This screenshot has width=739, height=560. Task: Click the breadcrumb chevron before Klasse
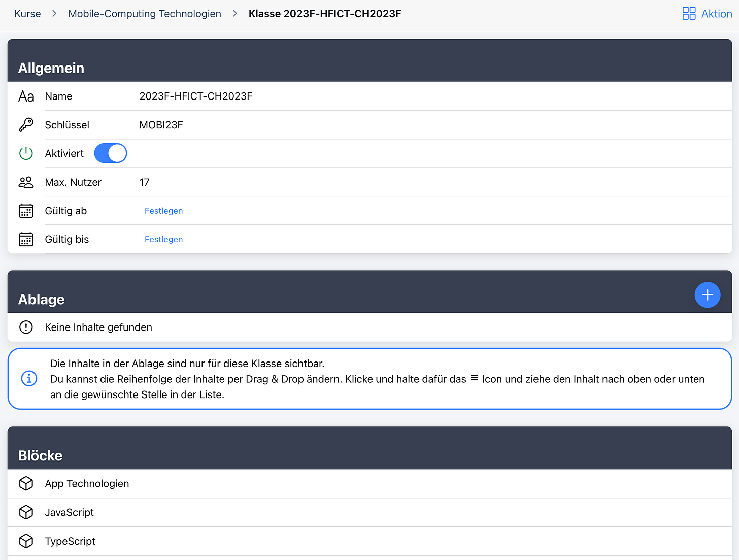(235, 14)
